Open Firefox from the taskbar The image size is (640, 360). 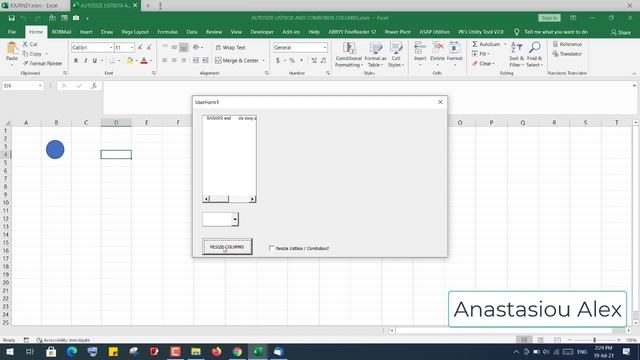217,351
